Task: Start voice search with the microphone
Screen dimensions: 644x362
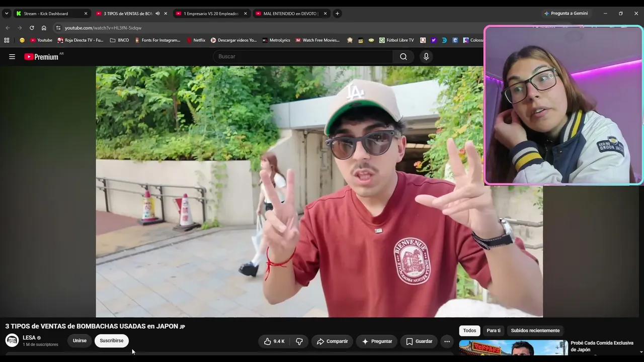Action: pyautogui.click(x=426, y=57)
